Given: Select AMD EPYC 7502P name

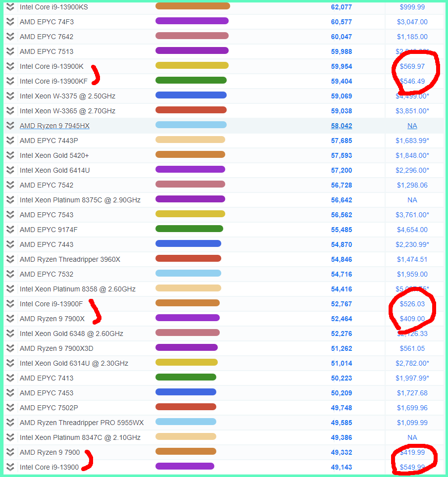Looking at the screenshot, I should [49, 408].
